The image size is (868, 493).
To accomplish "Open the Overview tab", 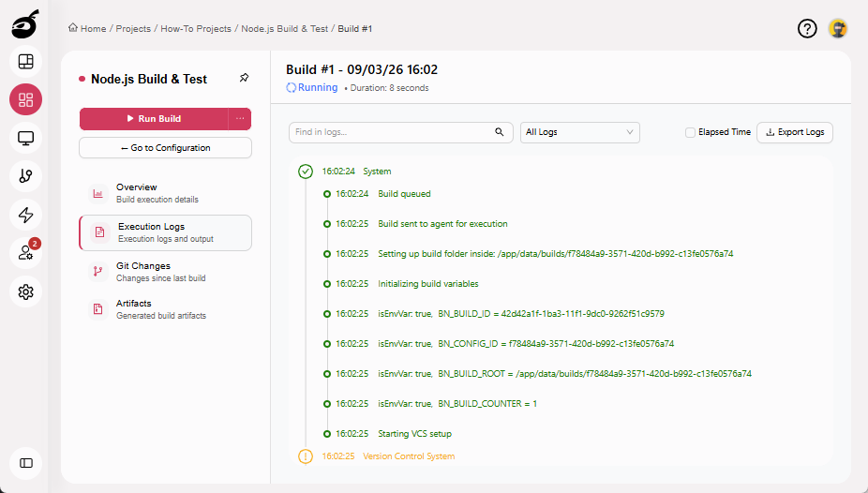I will tap(165, 193).
